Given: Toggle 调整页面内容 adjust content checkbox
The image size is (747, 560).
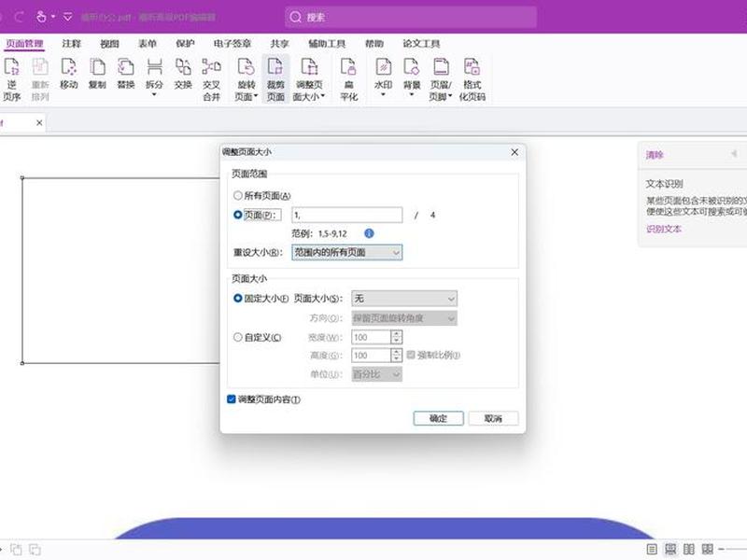Looking at the screenshot, I should coord(232,399).
